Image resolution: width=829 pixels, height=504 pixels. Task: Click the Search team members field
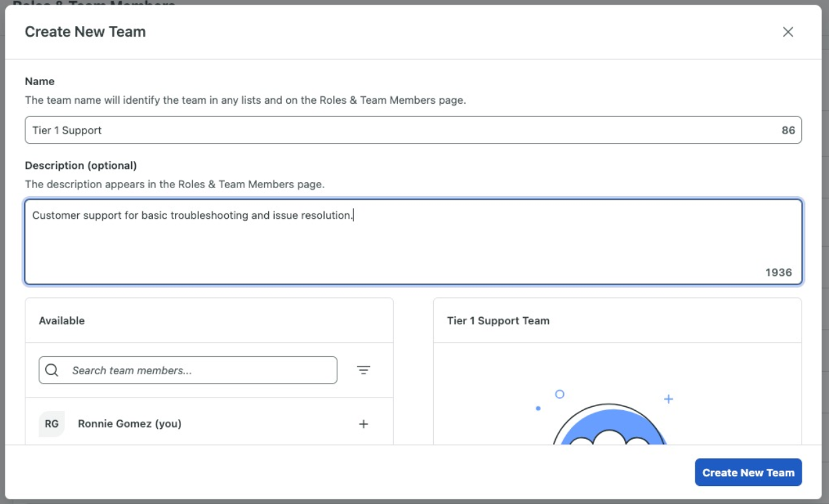tap(188, 370)
